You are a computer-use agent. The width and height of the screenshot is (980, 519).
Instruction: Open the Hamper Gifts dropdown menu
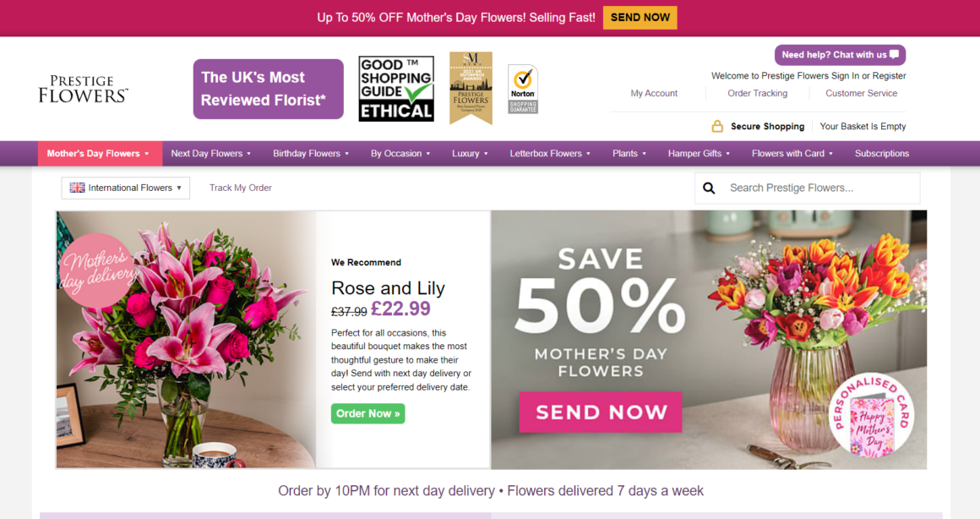[x=698, y=153]
